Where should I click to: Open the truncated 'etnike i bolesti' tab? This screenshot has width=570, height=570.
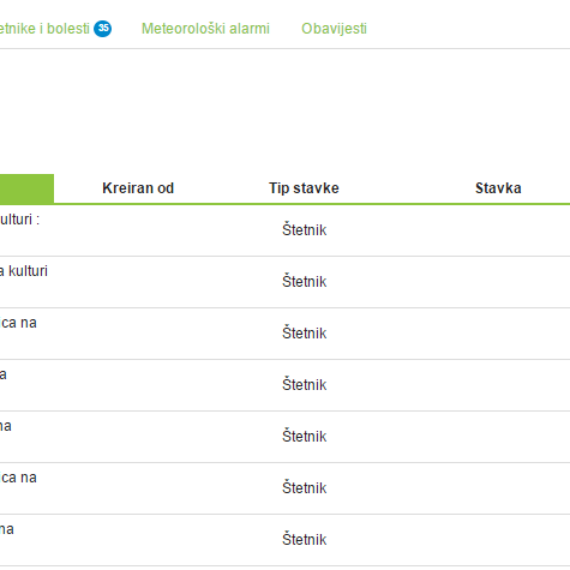(x=44, y=29)
